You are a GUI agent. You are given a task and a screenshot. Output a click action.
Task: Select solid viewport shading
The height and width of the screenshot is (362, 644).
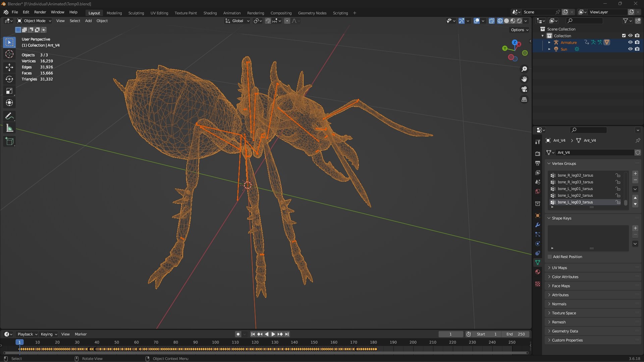[x=506, y=21]
